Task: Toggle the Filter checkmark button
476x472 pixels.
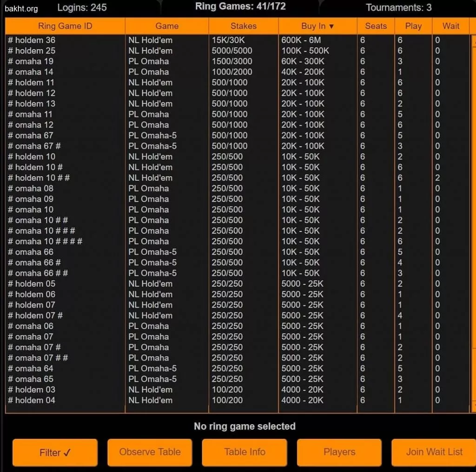Action: (x=55, y=452)
